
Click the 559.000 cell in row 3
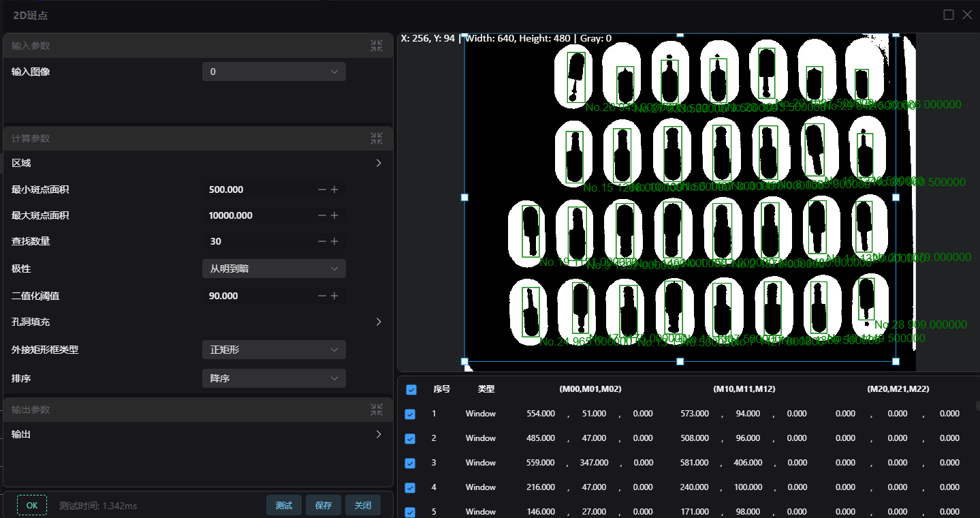541,463
